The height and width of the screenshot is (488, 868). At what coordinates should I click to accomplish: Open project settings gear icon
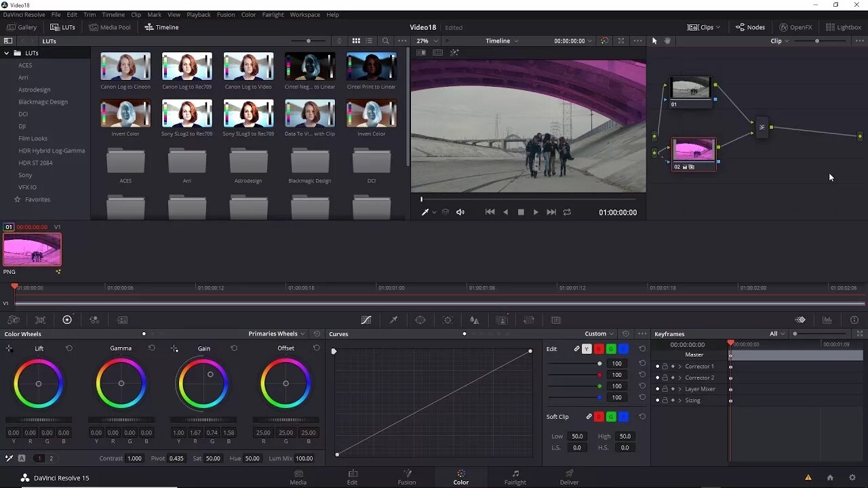pos(852,477)
